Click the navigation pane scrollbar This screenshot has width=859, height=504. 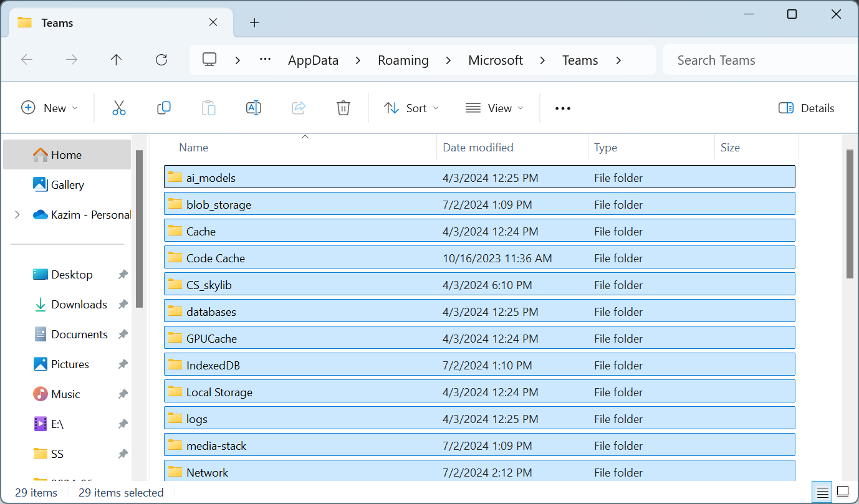[x=140, y=229]
